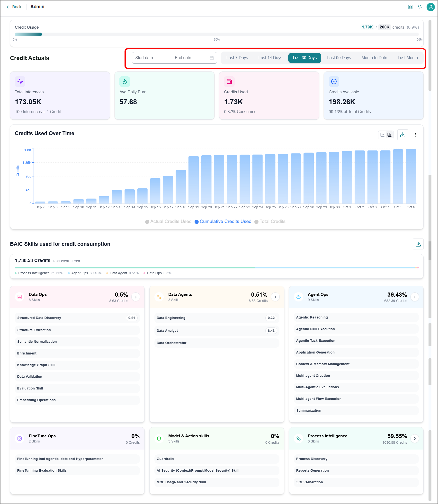The height and width of the screenshot is (504, 438).
Task: Select the Last Month tab
Action: (407, 58)
